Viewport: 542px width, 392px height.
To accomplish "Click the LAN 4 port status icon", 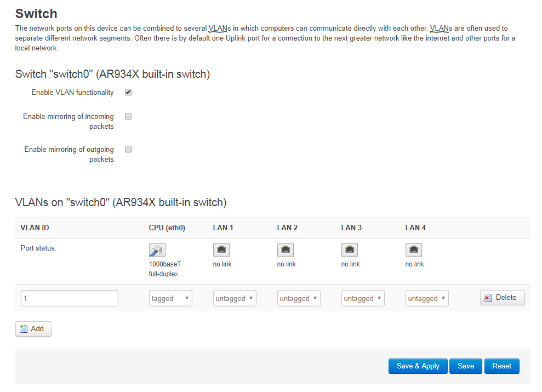I will pos(413,250).
